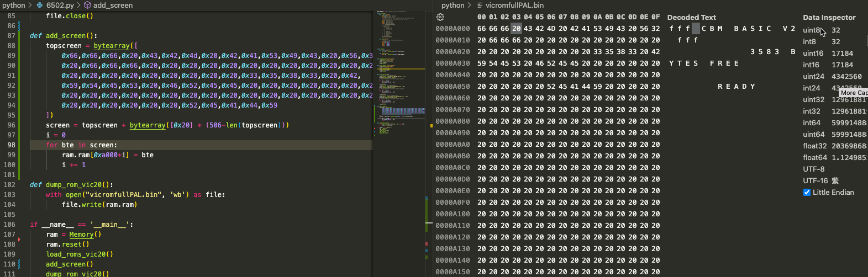Open the vicromfullPAL.bin breadcrumb in hex editor
This screenshot has width=868, height=277.
click(514, 5)
